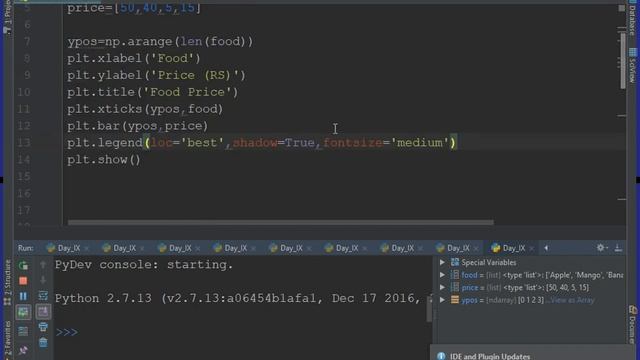The width and height of the screenshot is (640, 360).
Task: Clear console with the trash can icon
Action: click(43, 342)
